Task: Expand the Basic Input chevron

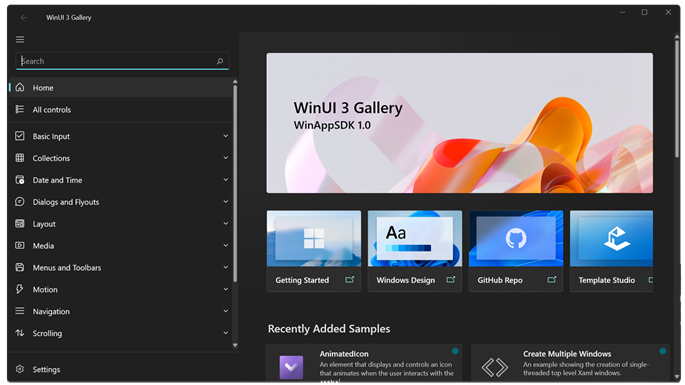Action: click(x=226, y=136)
